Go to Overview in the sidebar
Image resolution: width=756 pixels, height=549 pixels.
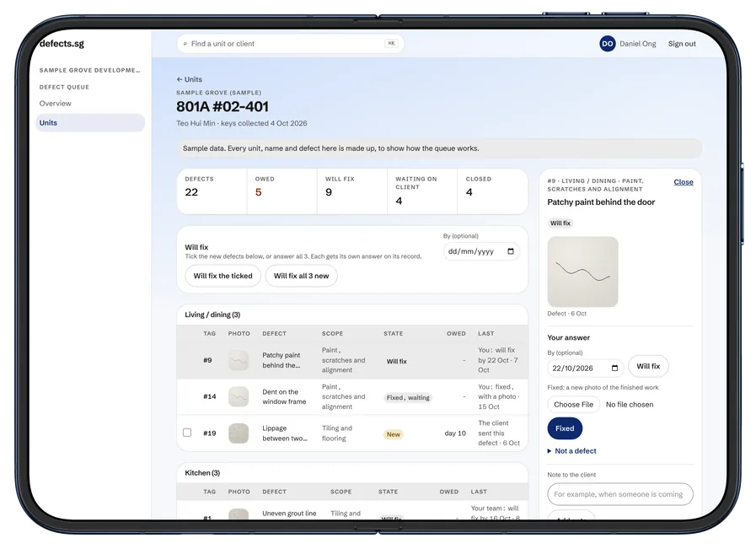click(x=55, y=103)
